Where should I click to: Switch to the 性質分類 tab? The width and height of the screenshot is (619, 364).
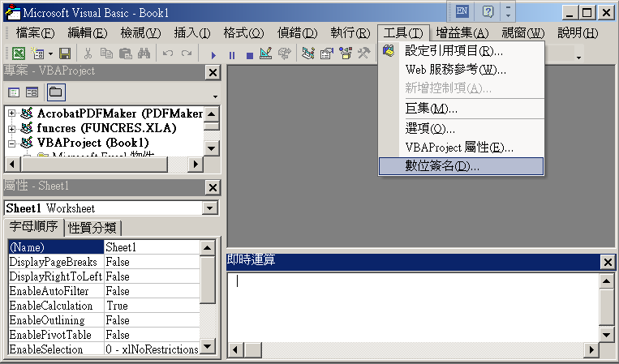pos(92,228)
